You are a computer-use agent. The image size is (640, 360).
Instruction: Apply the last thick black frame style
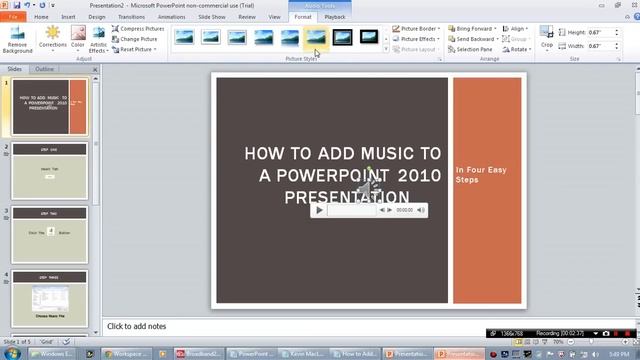[369, 37]
